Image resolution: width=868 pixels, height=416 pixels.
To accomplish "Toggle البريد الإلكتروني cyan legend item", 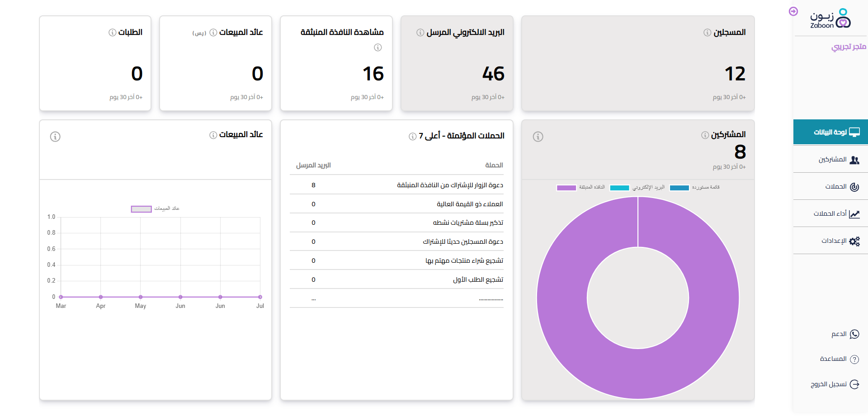I will point(637,188).
